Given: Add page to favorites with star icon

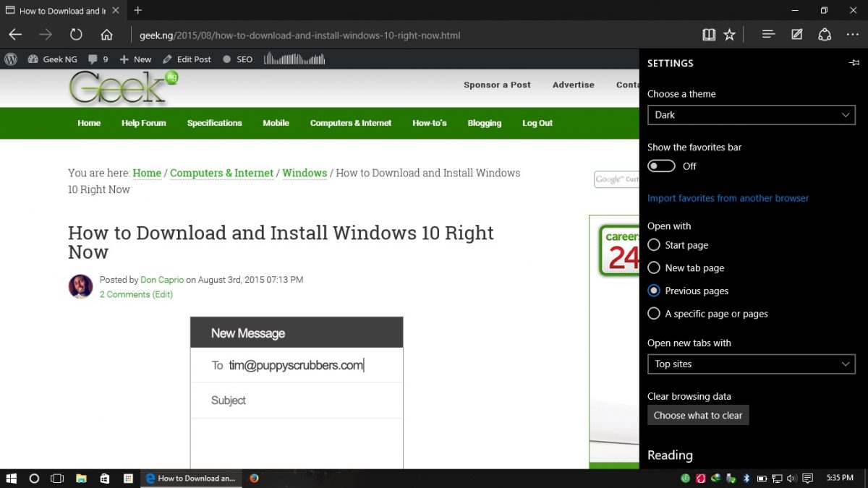Looking at the screenshot, I should tap(729, 35).
